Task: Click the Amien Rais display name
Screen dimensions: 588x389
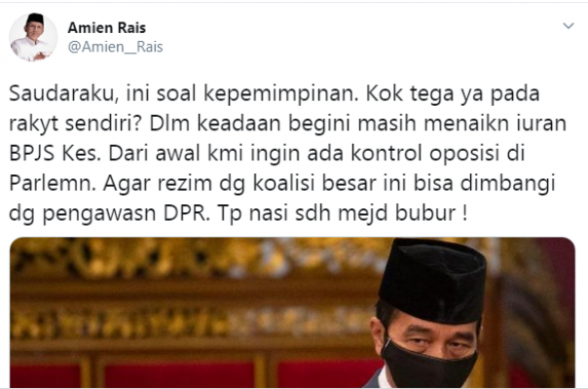Action: click(x=107, y=28)
